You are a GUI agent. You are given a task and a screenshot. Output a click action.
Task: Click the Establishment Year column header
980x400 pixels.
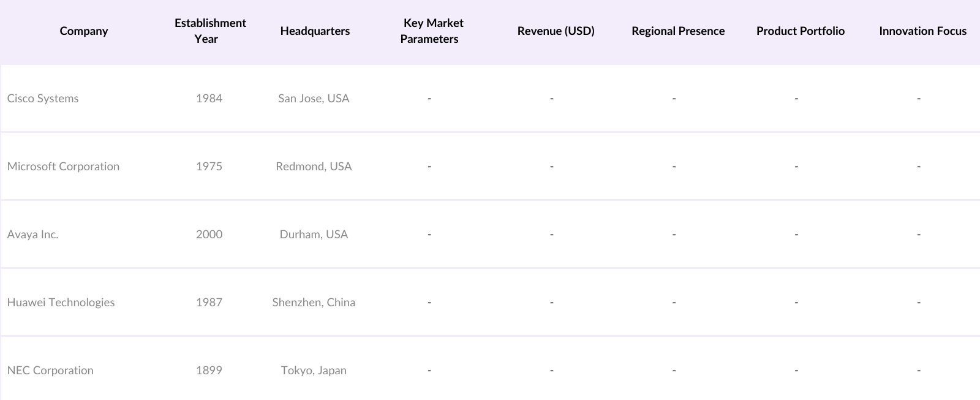tap(210, 31)
